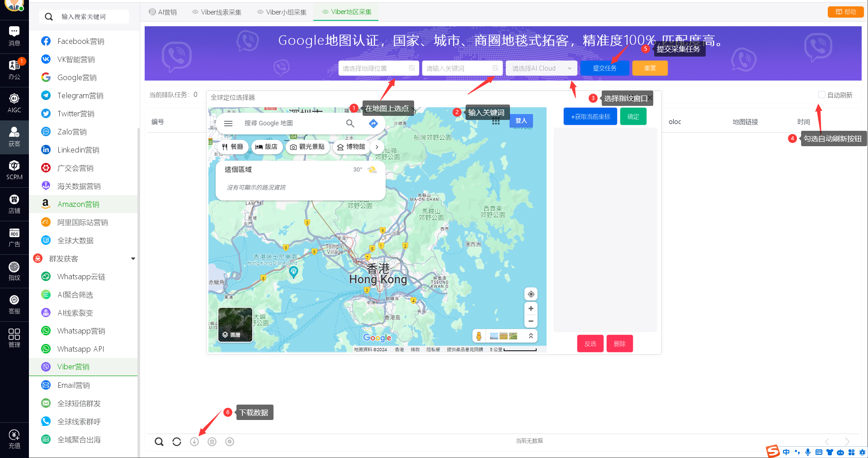Screen dimensions: 868x458
Task: Click the search magnifier icon in bottom toolbar
Action: (x=159, y=442)
